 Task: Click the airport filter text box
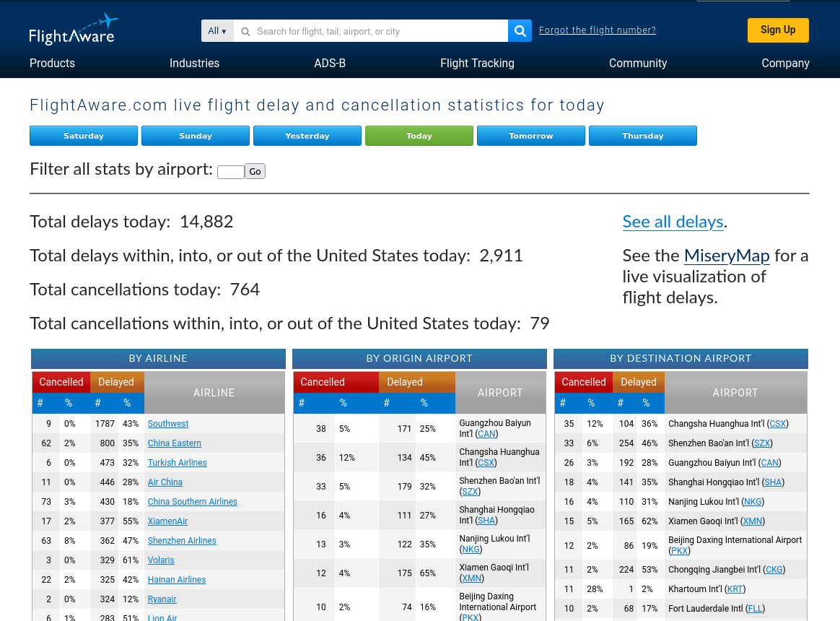click(x=231, y=172)
